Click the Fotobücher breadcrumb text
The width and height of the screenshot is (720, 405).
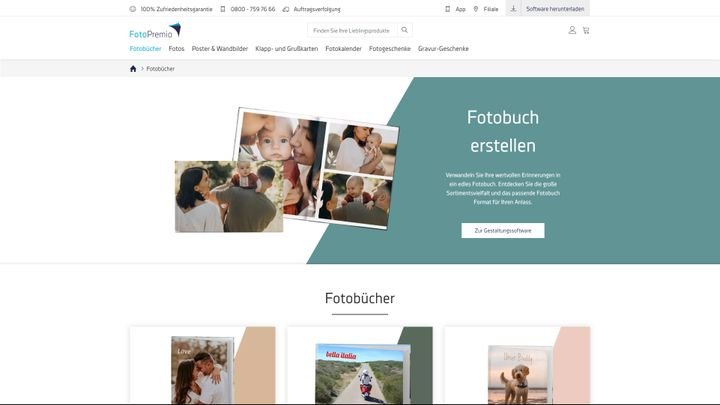160,69
